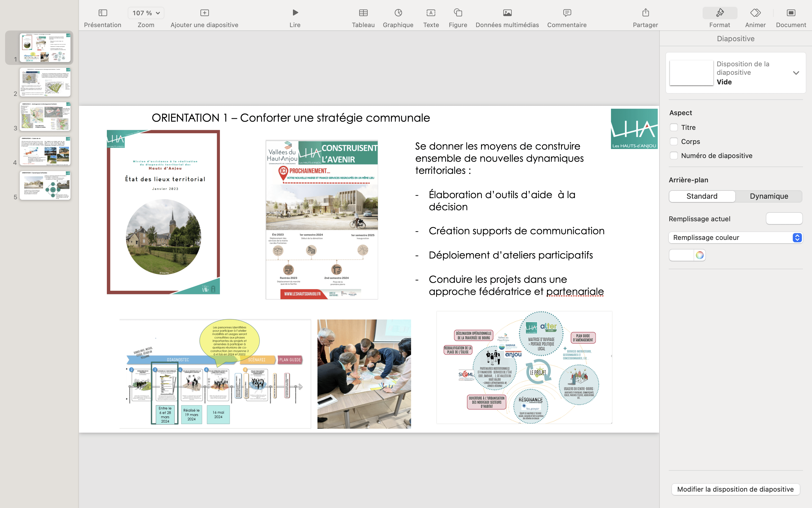Enable the Corps checkbox
The height and width of the screenshot is (508, 812).
673,141
